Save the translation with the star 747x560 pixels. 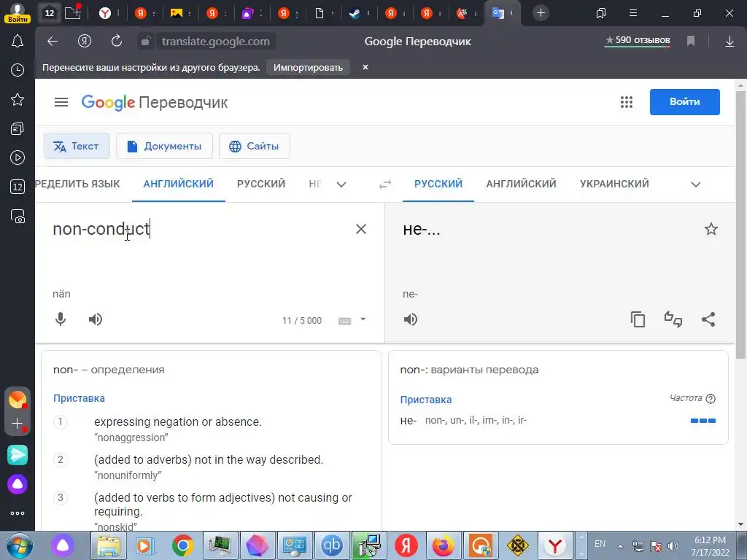point(711,229)
